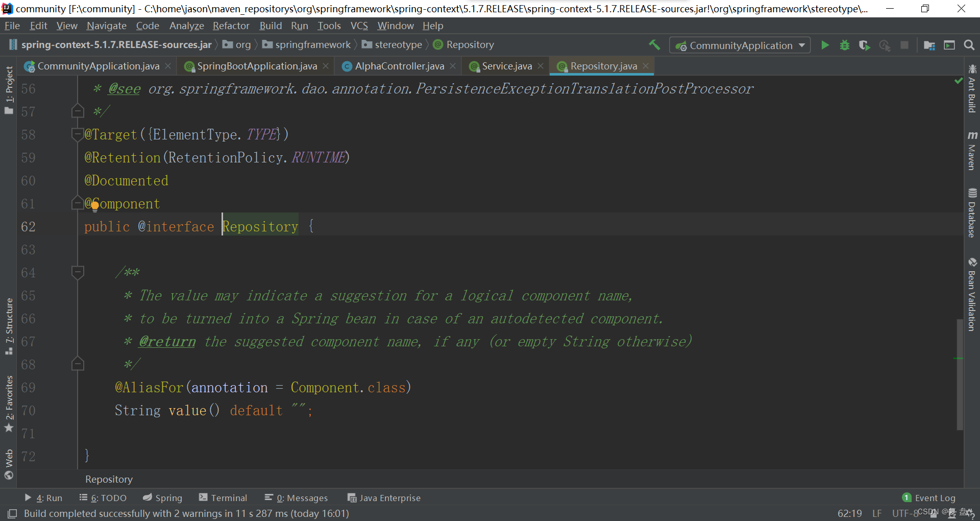This screenshot has height=521, width=980.
Task: Open the Maven panel
Action: [x=972, y=150]
